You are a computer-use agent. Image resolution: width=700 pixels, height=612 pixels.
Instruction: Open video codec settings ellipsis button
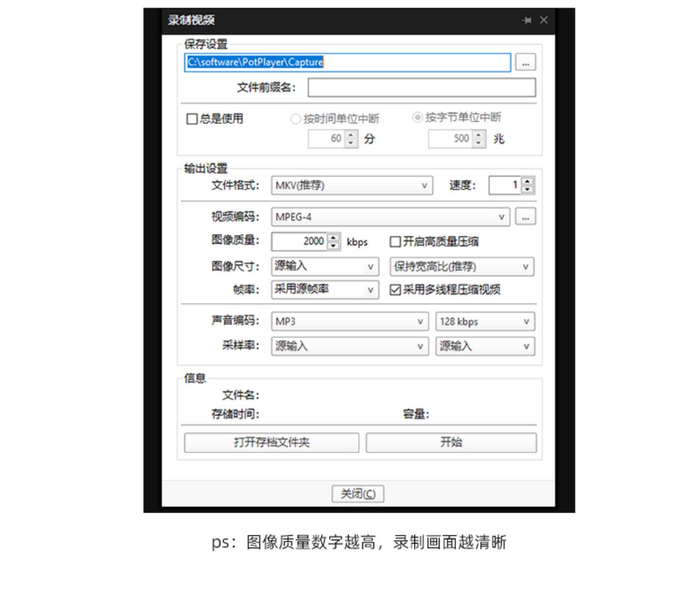pos(525,217)
